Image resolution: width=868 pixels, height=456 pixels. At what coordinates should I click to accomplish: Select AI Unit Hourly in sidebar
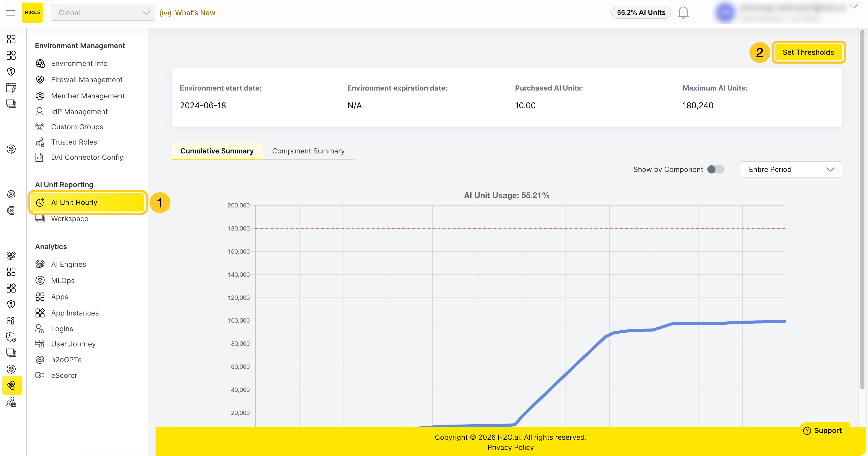88,202
